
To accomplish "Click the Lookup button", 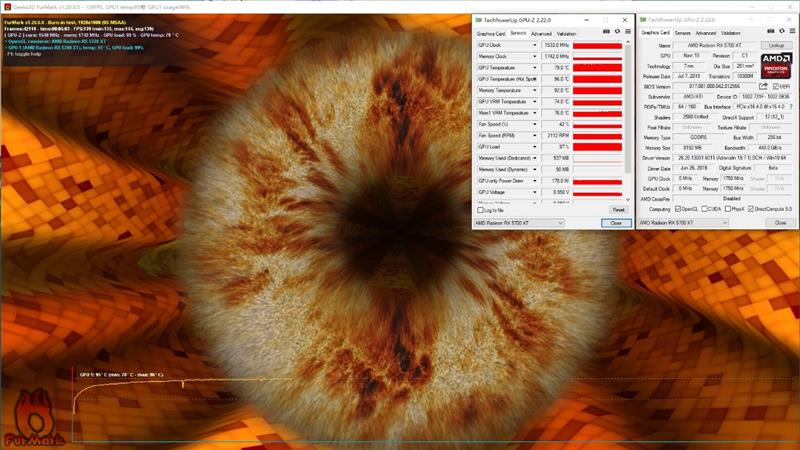I will tap(776, 45).
